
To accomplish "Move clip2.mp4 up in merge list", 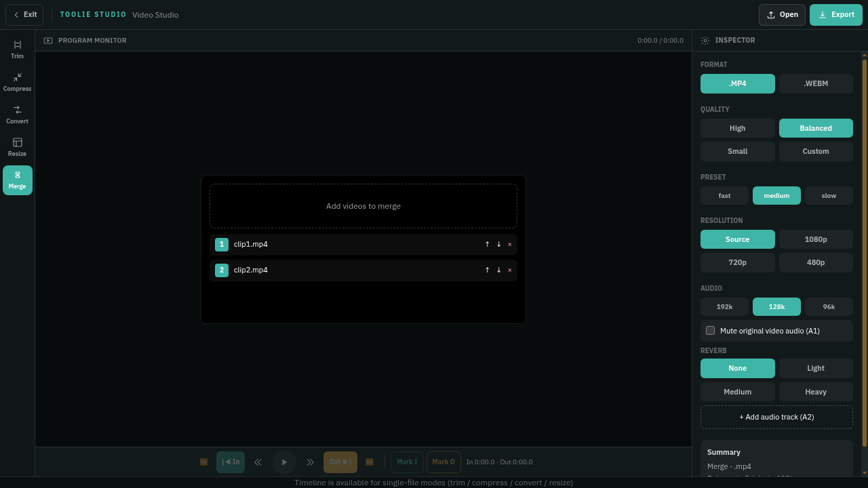I will (x=487, y=270).
